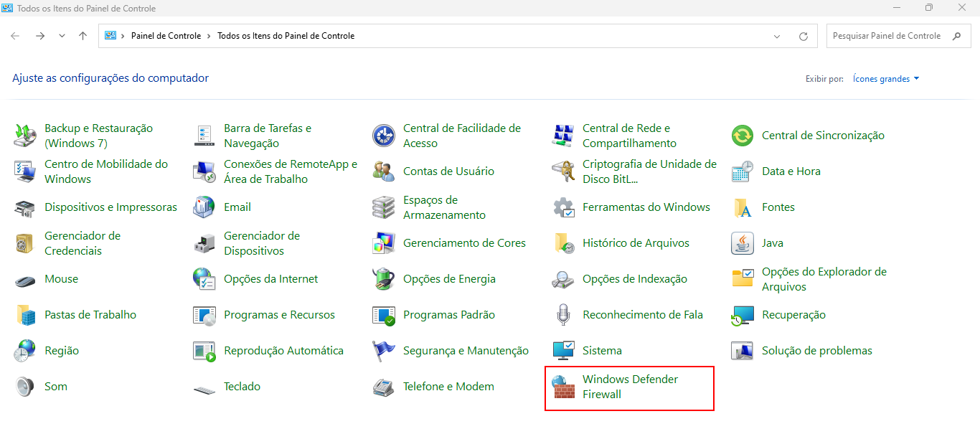This screenshot has height=429, width=980.
Task: Click the Som speaker icon
Action: [25, 387]
